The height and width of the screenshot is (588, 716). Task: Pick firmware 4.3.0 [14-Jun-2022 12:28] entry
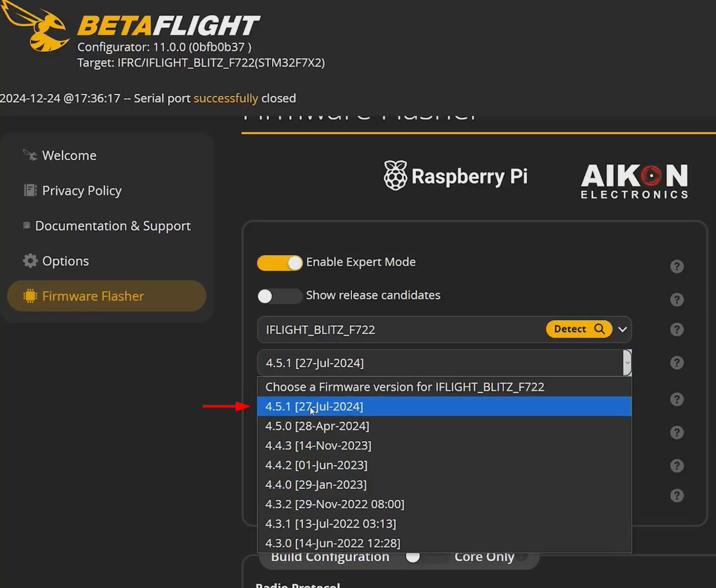[332, 543]
